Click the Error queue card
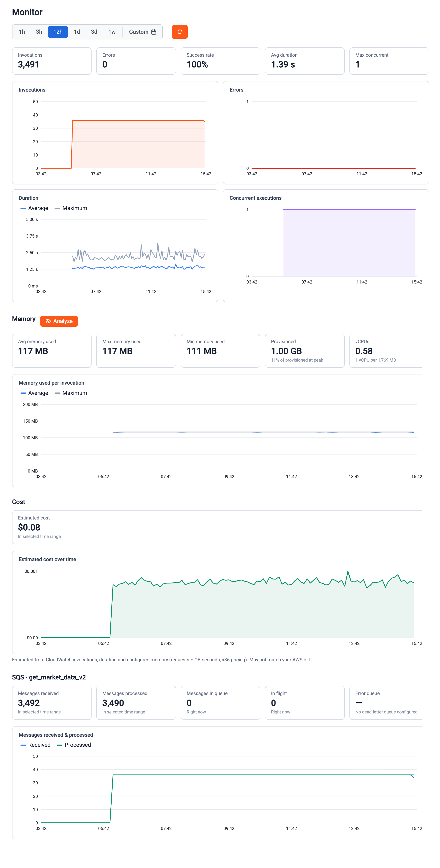This screenshot has width=440, height=868. pos(386,703)
